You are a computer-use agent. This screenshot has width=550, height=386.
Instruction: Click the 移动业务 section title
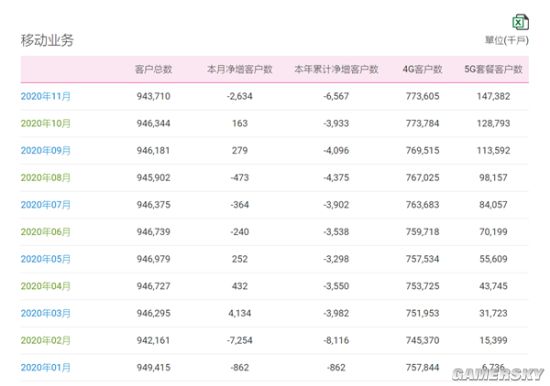[47, 40]
